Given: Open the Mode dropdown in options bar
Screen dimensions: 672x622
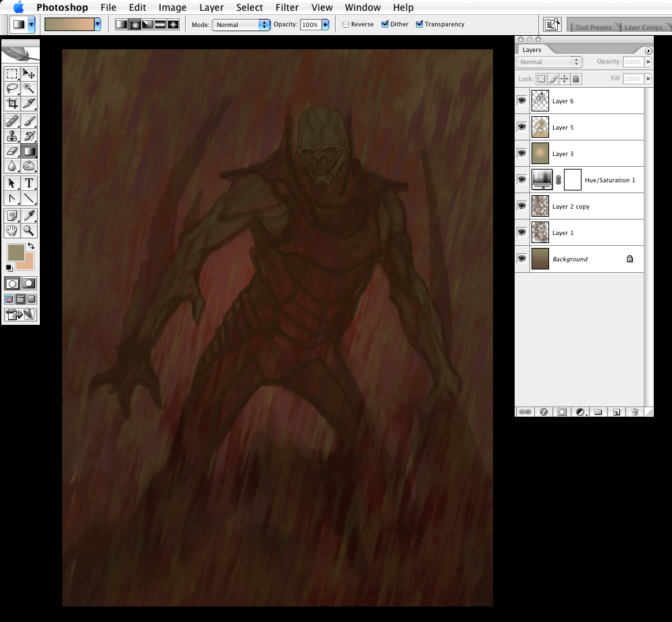Looking at the screenshot, I should pos(241,25).
